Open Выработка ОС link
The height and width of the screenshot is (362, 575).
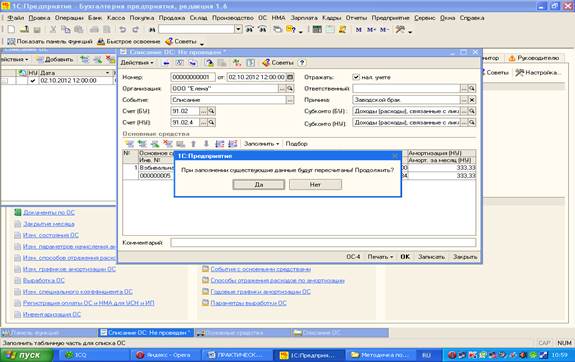pos(44,280)
